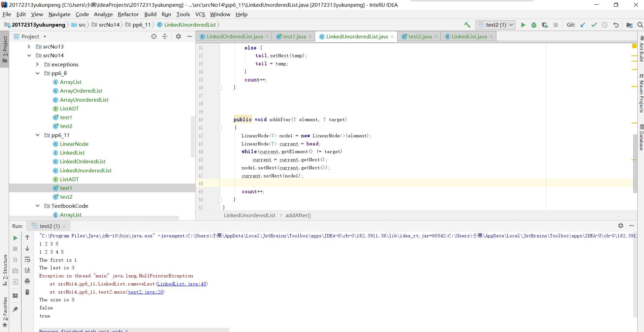Hide the Run panel with the minus icon
Viewport: 644px width, 332px height.
pos(632,226)
